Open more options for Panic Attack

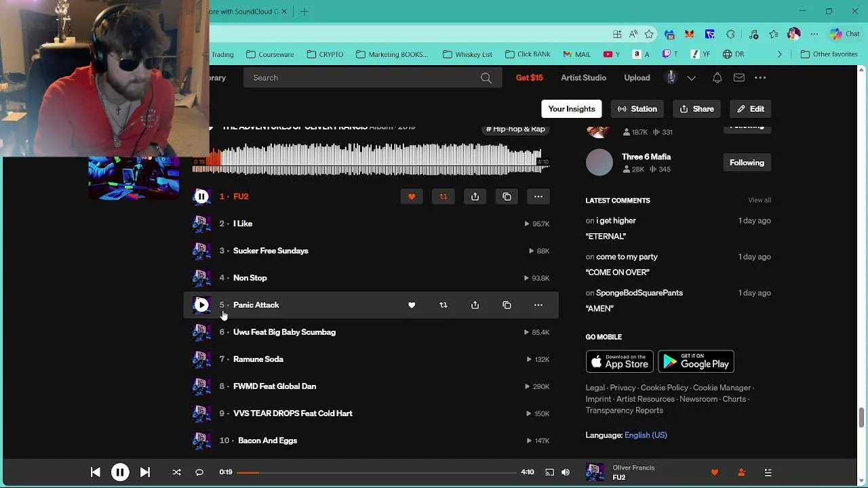[x=538, y=305]
